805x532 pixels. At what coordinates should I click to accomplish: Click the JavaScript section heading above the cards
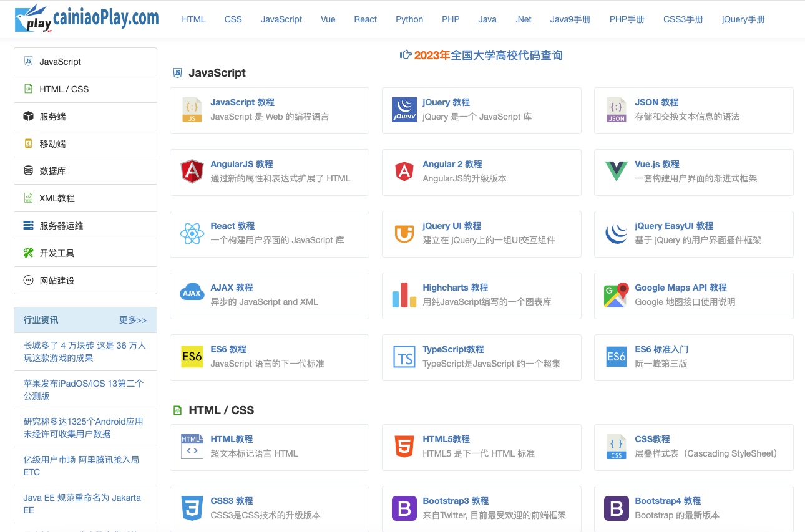pyautogui.click(x=217, y=73)
